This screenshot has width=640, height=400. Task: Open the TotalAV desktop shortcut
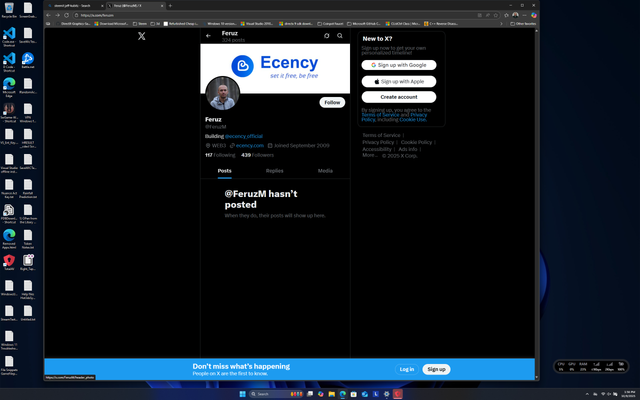(9, 262)
